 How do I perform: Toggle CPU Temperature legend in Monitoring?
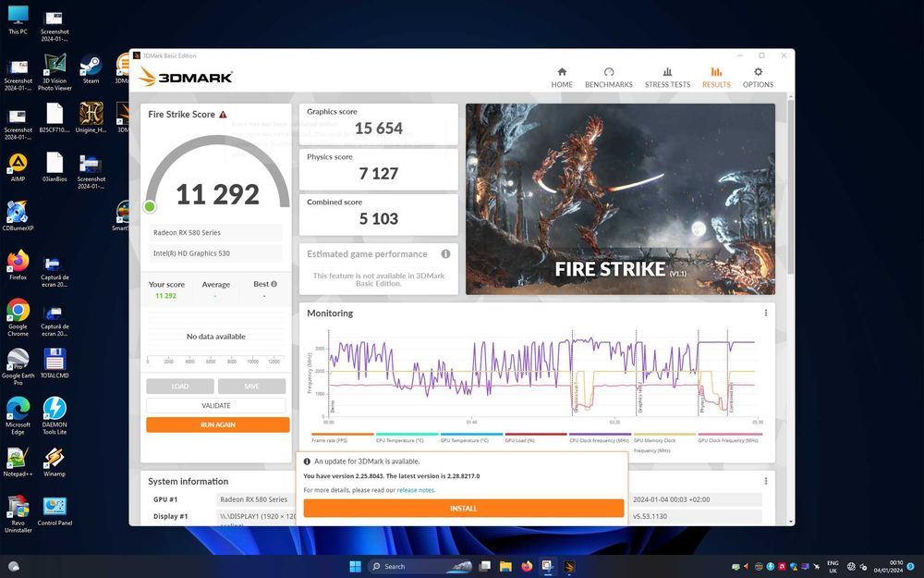pos(407,437)
